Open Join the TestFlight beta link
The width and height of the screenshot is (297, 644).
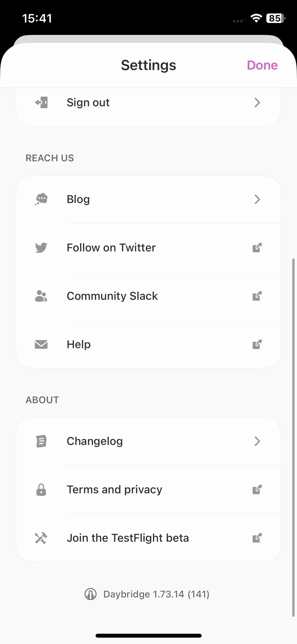pos(149,538)
